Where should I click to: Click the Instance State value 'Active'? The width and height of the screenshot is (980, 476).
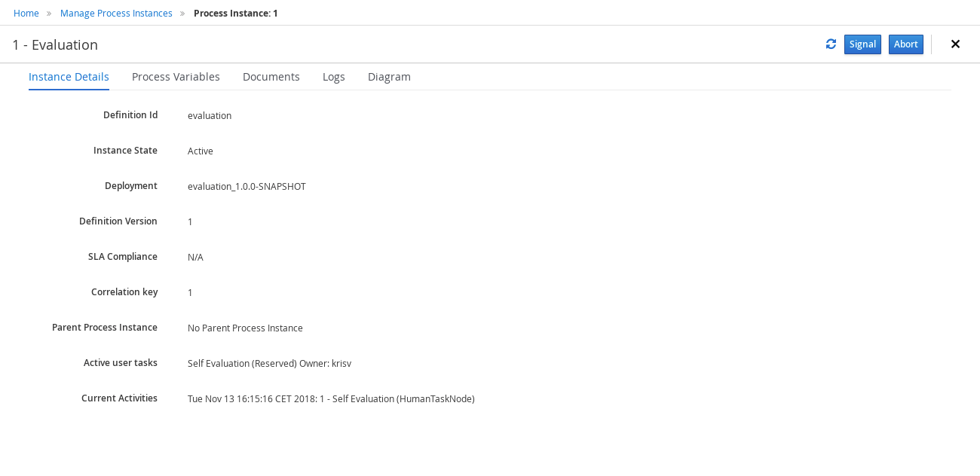click(201, 151)
